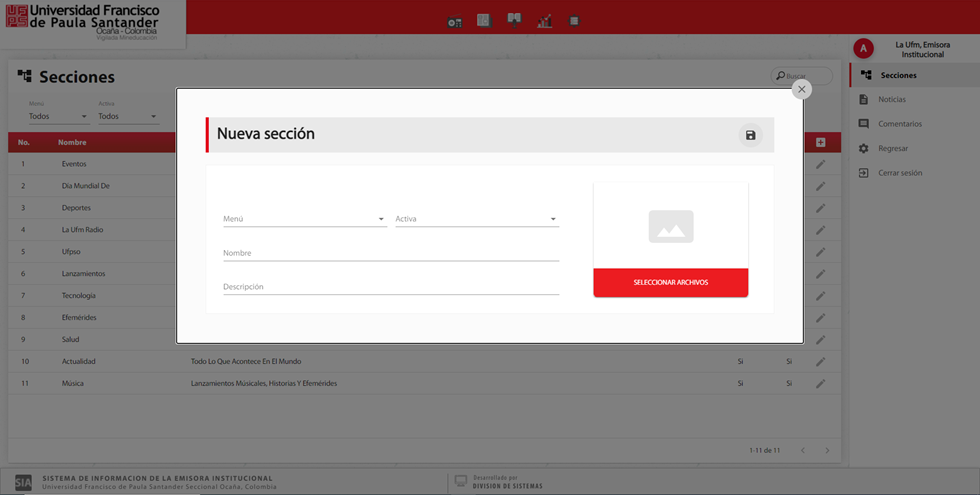
Task: Open Comentarios from the sidebar
Action: [899, 124]
